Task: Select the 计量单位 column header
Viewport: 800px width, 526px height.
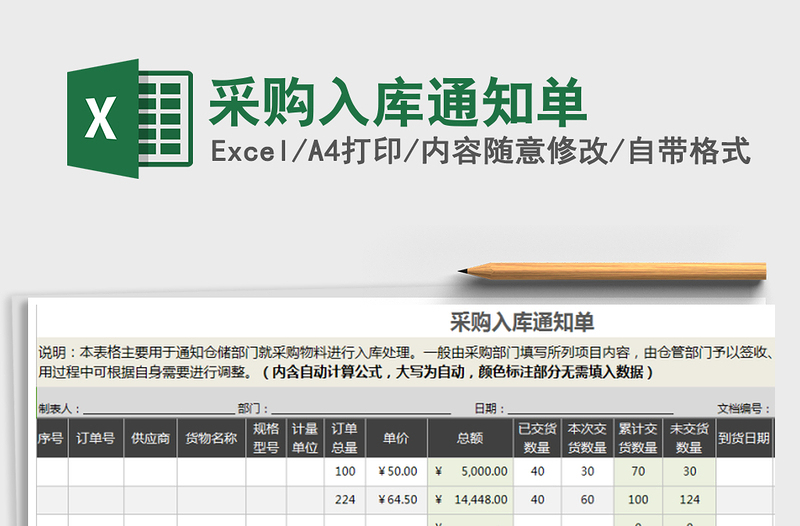Action: tap(305, 438)
